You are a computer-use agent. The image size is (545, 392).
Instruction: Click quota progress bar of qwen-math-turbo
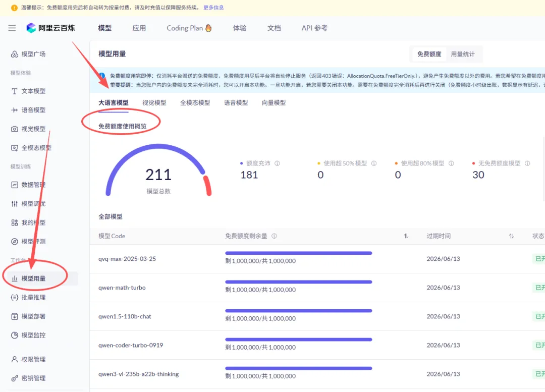299,282
